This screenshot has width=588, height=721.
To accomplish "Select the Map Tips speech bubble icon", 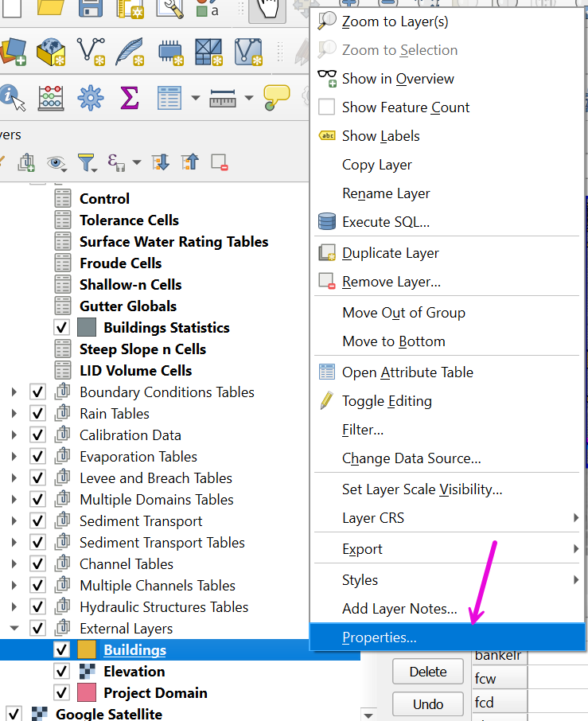I will 276,98.
